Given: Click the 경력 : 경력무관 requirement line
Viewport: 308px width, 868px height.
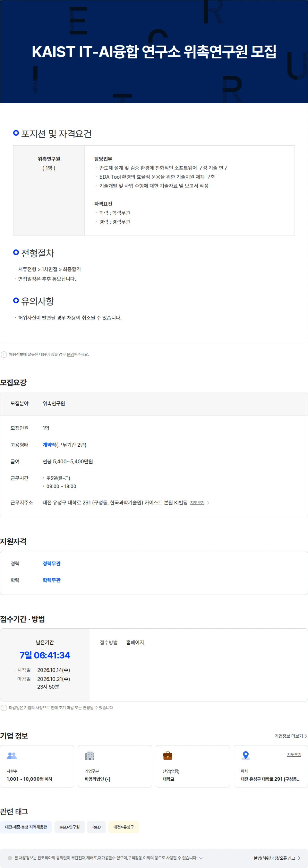Looking at the screenshot, I should click(115, 222).
